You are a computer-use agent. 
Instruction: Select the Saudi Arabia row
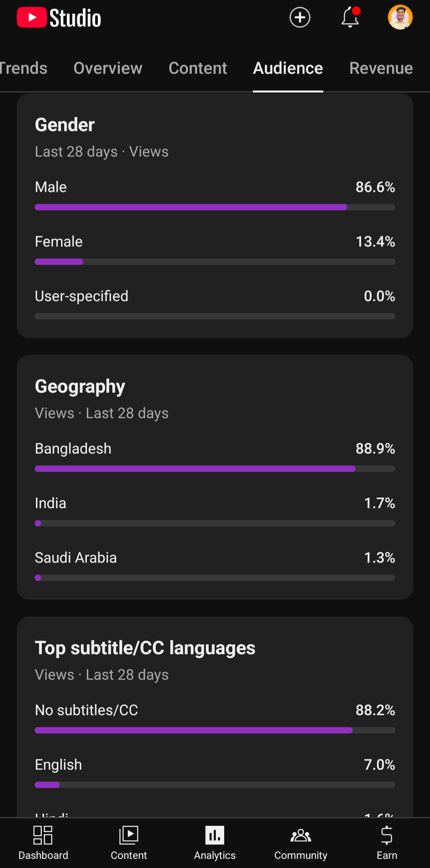click(215, 558)
